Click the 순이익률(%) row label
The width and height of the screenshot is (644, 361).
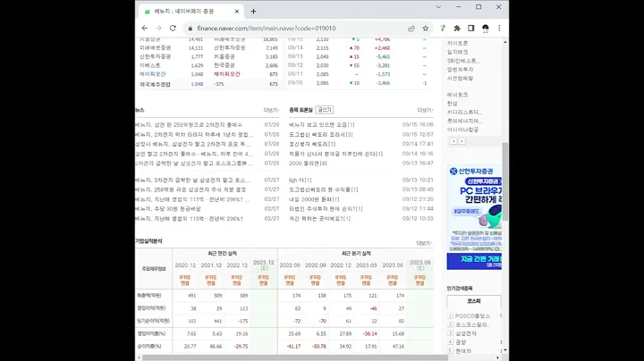point(149,346)
